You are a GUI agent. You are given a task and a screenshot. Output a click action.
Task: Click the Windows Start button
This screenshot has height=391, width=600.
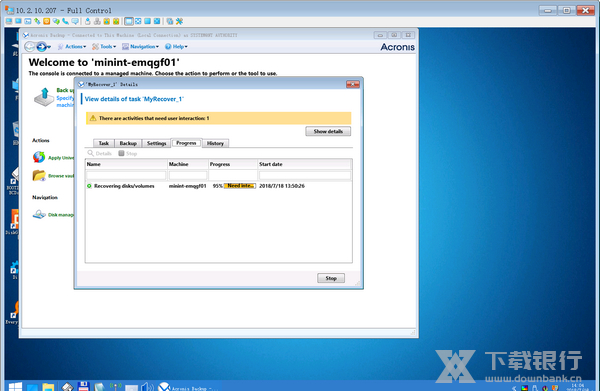tap(15, 386)
